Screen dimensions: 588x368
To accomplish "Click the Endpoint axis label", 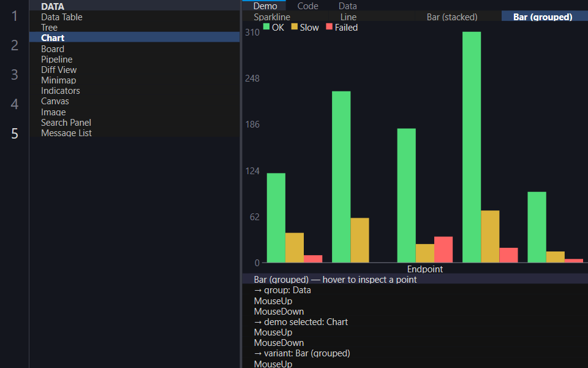I will point(425,269).
